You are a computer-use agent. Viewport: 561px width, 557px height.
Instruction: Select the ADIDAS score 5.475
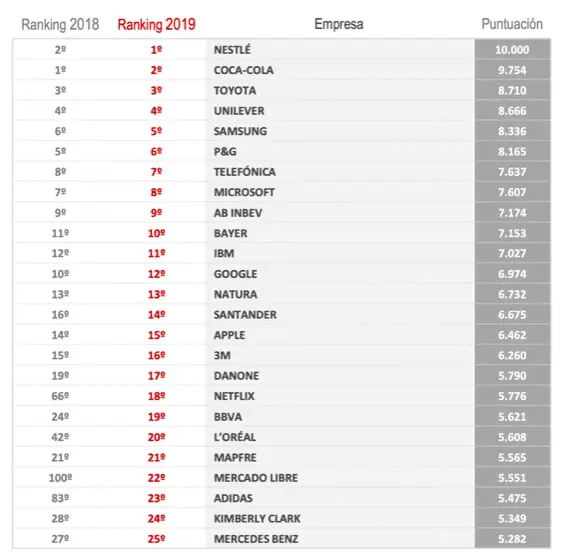[x=512, y=498]
